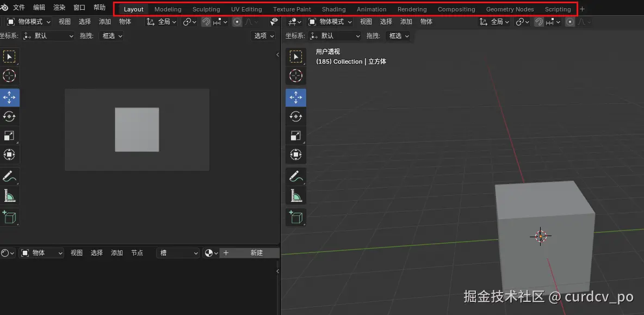Select Add Cube tool in left viewport
644x315 pixels.
pyautogui.click(x=9, y=217)
